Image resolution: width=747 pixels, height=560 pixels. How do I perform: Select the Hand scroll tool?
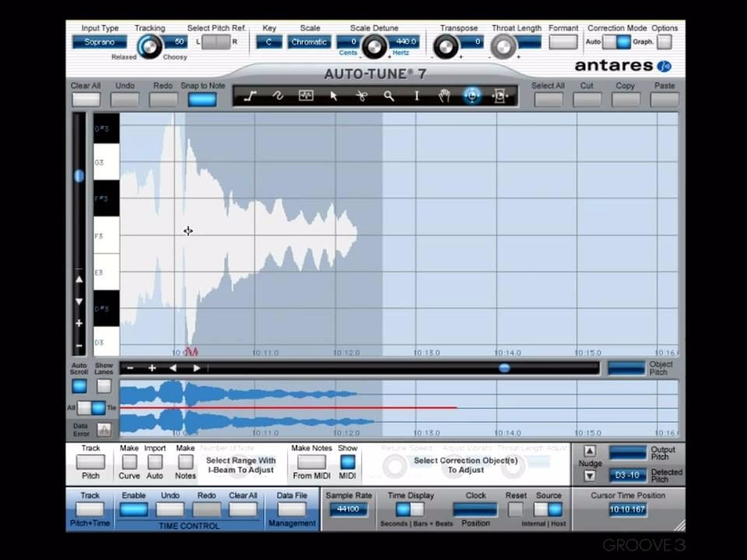[444, 96]
